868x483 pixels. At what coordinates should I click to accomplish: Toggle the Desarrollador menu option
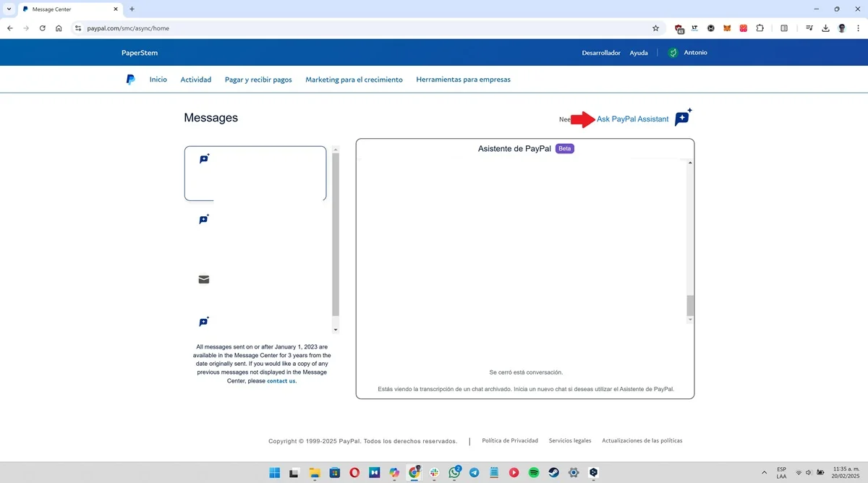[x=601, y=52]
